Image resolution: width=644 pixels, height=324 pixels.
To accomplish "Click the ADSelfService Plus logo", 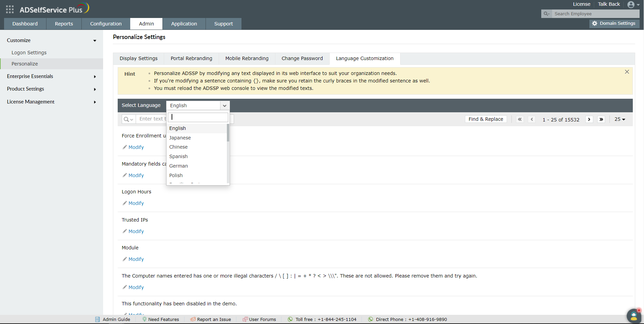I will [54, 8].
